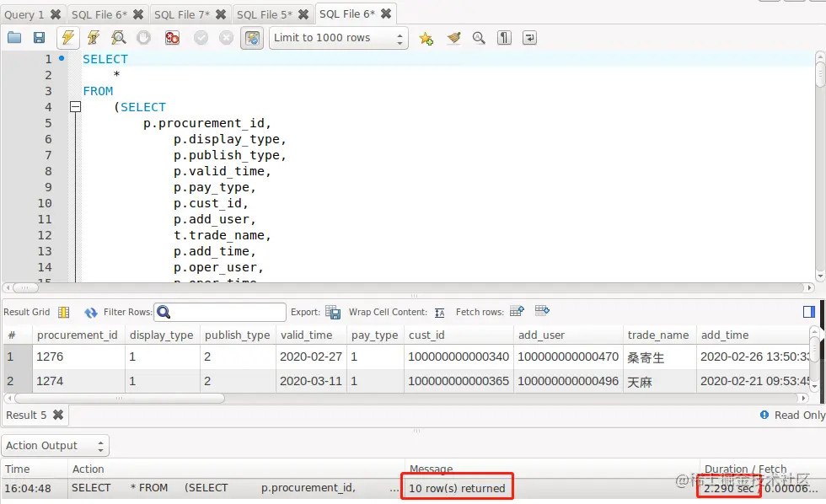
Task: Select cell with procurement_id 1274
Action: coord(78,381)
